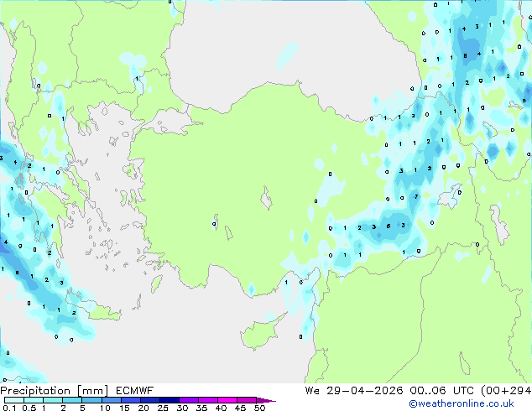Select the legend label '20'
532x411 pixels.
(143, 408)
